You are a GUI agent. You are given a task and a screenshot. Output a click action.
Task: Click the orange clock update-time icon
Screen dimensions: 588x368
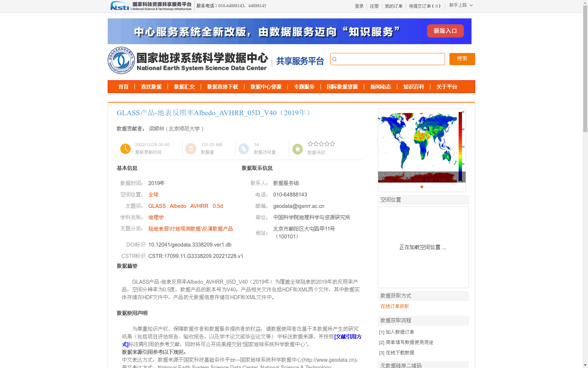click(x=125, y=149)
